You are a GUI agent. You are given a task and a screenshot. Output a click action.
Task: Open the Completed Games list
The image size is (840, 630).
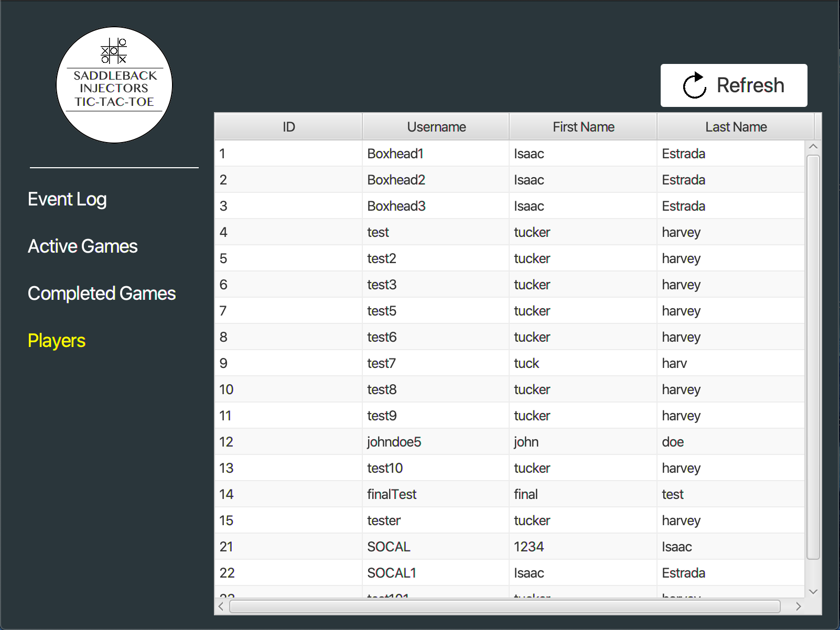click(x=102, y=294)
